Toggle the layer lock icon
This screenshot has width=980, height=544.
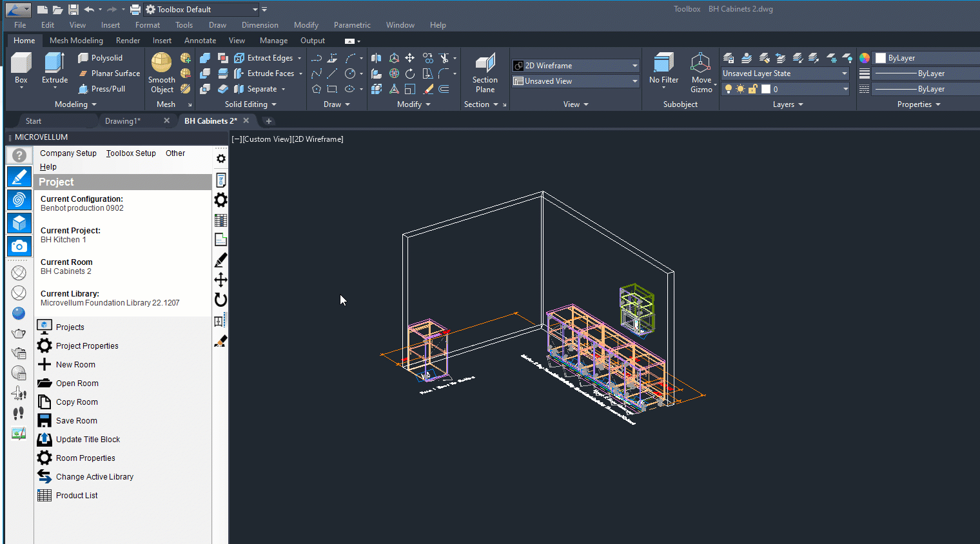pyautogui.click(x=752, y=89)
